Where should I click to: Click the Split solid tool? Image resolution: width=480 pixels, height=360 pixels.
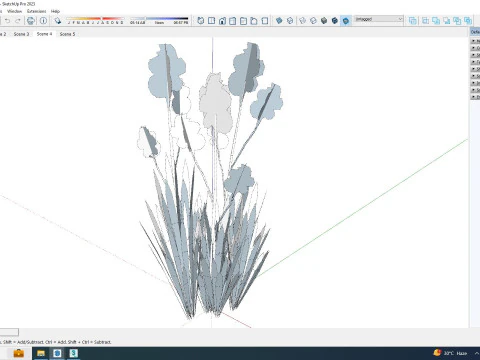point(468,21)
